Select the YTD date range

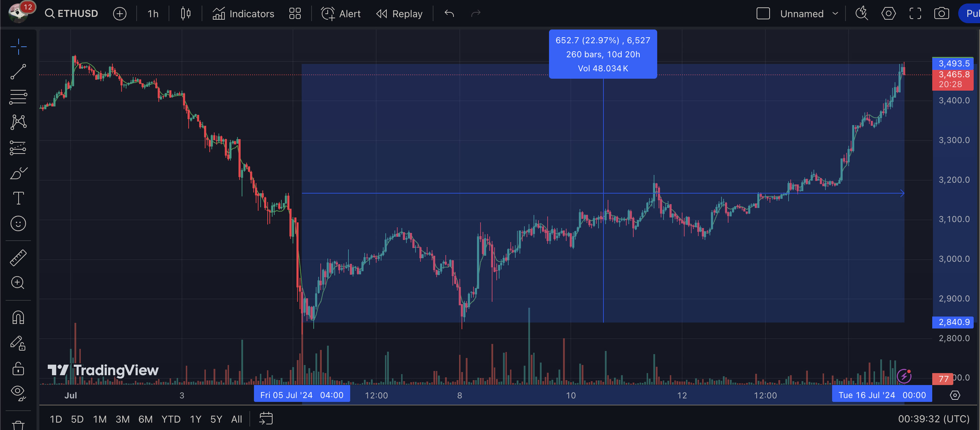pyautogui.click(x=171, y=419)
